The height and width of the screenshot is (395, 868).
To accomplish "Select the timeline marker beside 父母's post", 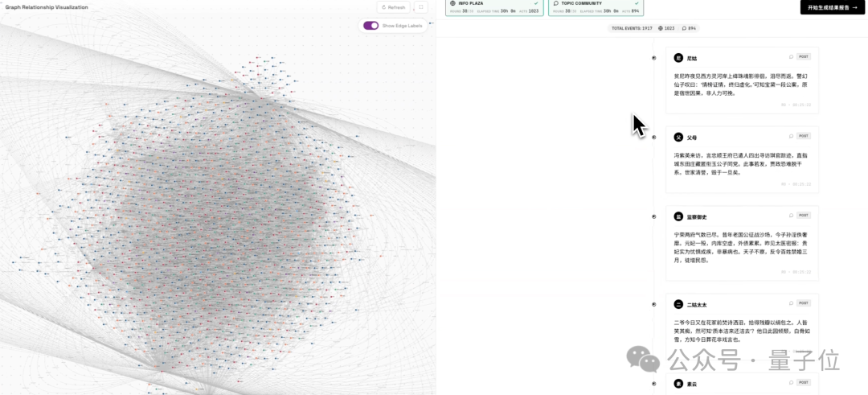I will 653,137.
